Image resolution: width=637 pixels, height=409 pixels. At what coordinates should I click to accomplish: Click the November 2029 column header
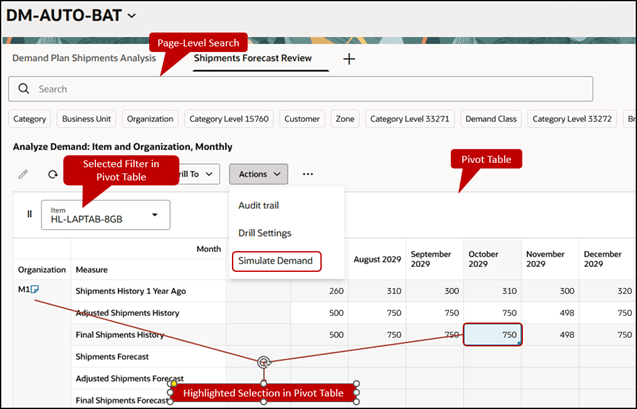pyautogui.click(x=550, y=259)
